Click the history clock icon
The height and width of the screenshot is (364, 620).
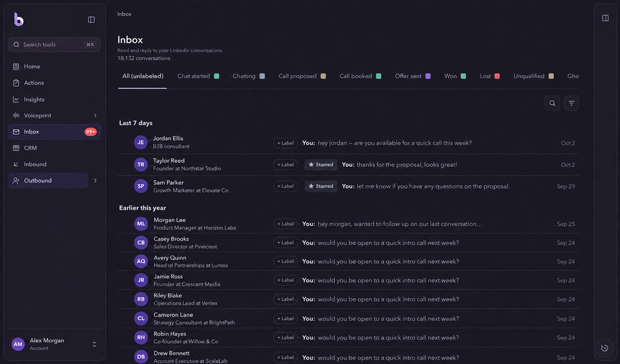604,348
